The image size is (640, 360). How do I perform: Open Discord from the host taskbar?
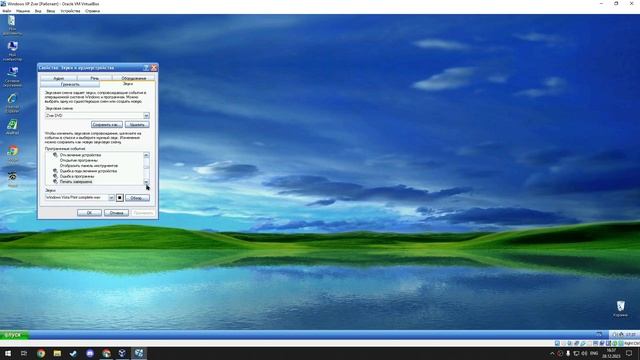tap(90, 353)
